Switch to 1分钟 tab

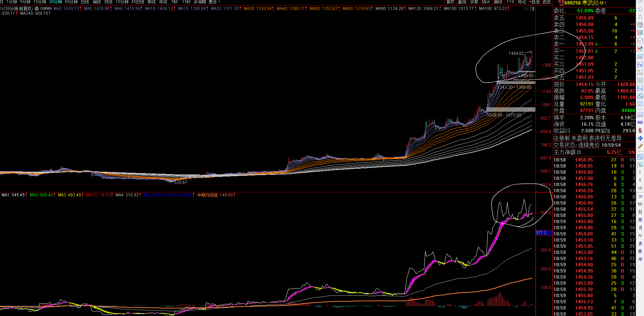12,2
